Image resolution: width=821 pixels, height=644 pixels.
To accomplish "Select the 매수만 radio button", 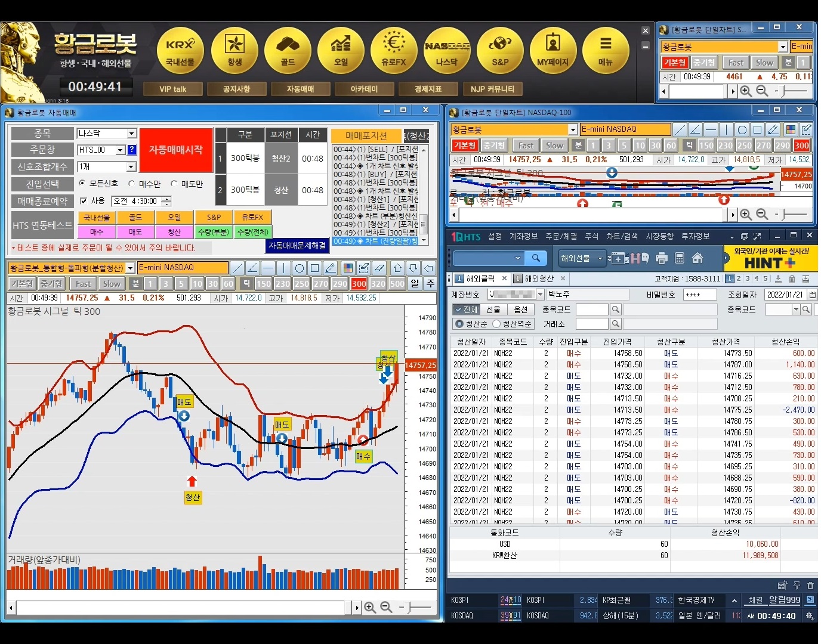I will pos(132,184).
